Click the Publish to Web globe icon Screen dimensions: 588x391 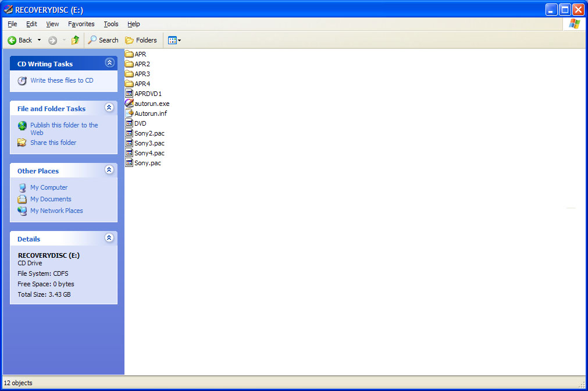23,126
